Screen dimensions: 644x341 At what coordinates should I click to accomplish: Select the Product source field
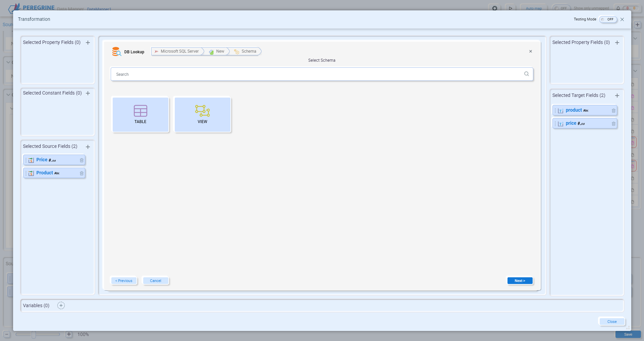(x=54, y=173)
